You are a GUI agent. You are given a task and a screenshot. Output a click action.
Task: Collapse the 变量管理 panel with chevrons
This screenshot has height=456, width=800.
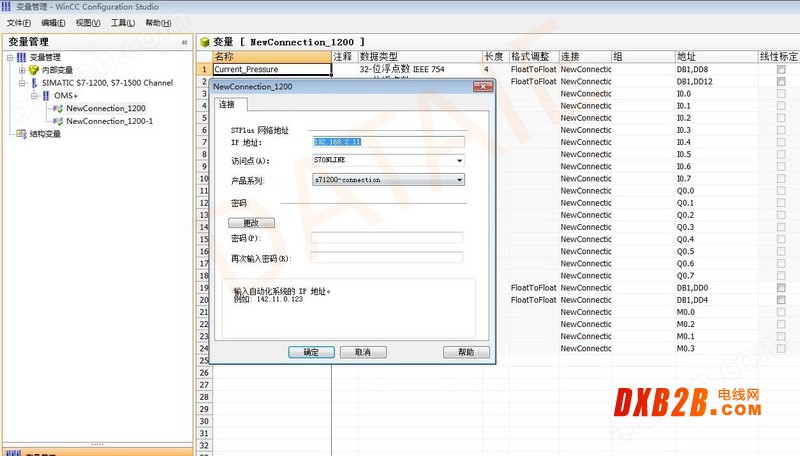click(184, 42)
